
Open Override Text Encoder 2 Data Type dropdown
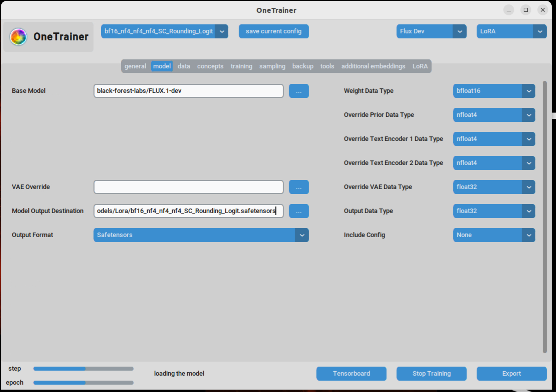(x=494, y=163)
